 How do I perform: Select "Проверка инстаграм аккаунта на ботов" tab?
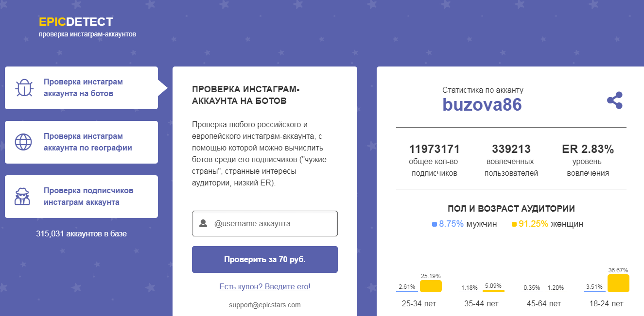click(83, 88)
